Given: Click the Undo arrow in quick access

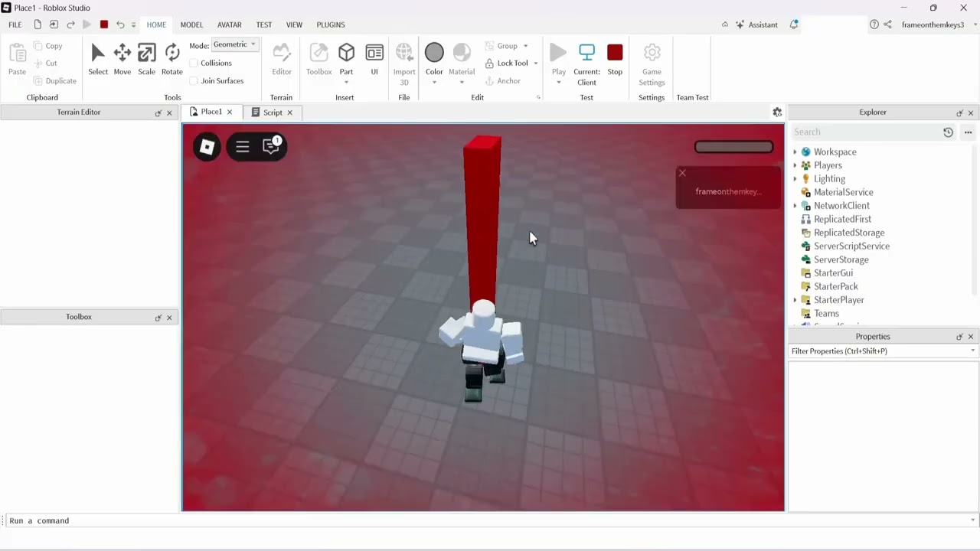Looking at the screenshot, I should point(120,24).
